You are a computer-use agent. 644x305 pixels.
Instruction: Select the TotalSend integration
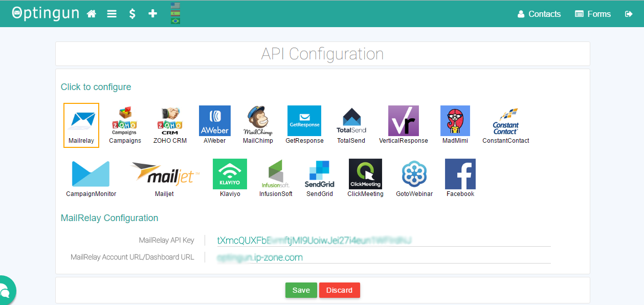(351, 125)
